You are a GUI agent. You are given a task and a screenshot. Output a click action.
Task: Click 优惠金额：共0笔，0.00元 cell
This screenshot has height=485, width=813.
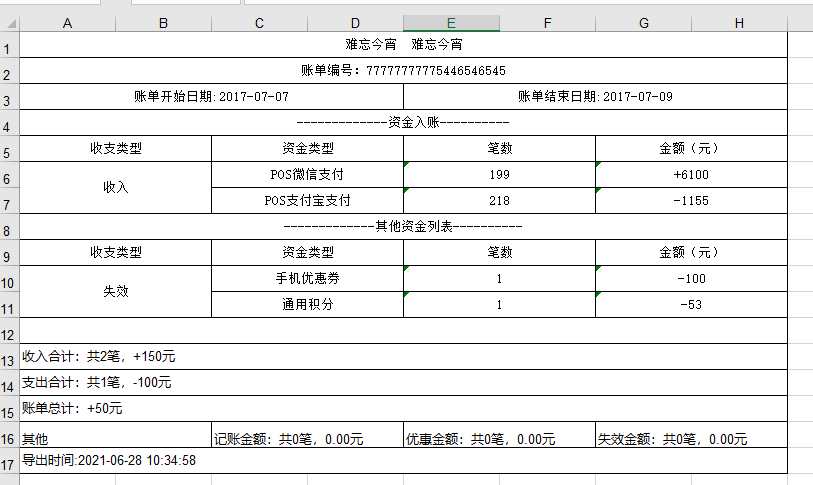[499, 434]
